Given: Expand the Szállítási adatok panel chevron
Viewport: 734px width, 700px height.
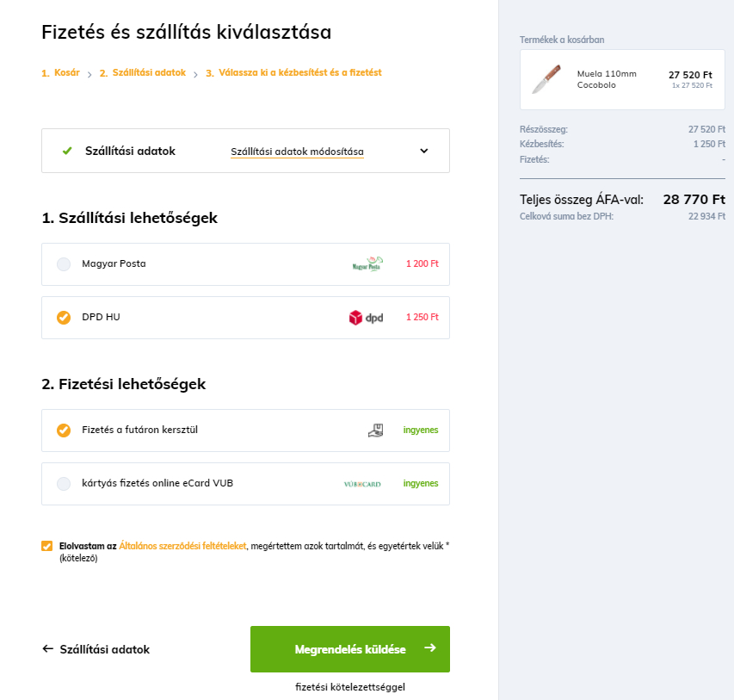Looking at the screenshot, I should (423, 151).
